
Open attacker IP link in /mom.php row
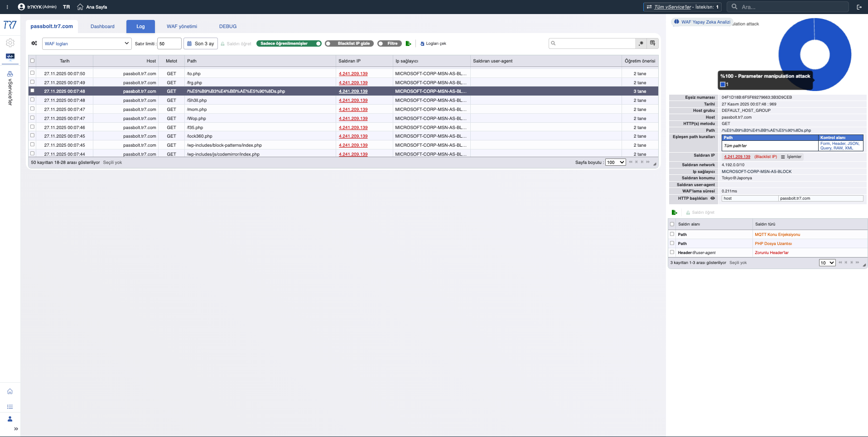[353, 109]
